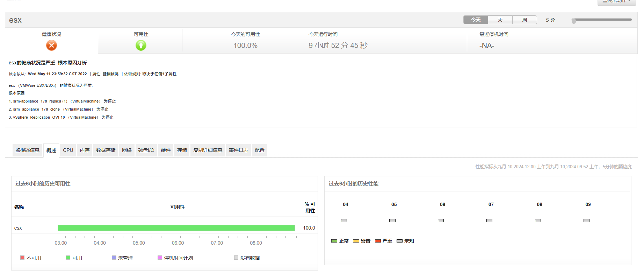Switch the time range to 天
The width and height of the screenshot is (644, 274).
[x=500, y=20]
